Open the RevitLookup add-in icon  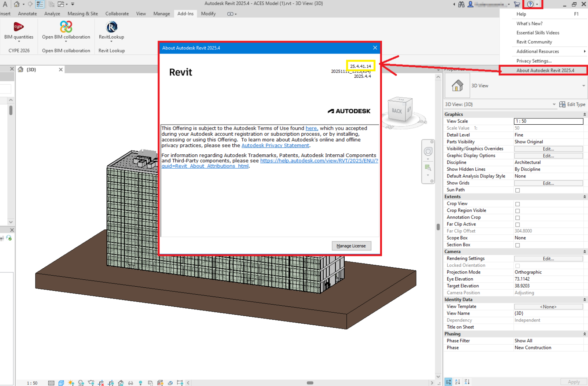[x=111, y=27]
